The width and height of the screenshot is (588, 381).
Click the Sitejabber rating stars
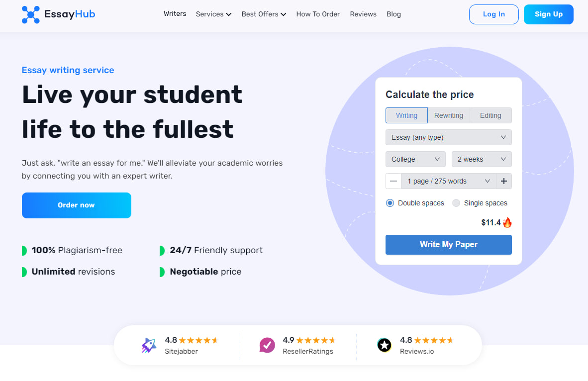[x=198, y=340]
